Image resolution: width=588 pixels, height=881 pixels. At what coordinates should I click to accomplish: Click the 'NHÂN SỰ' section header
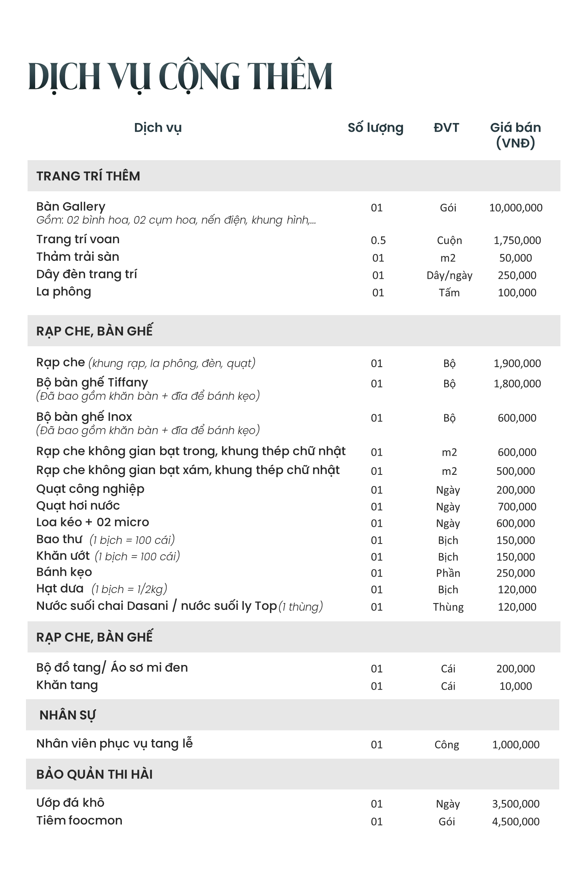click(68, 715)
